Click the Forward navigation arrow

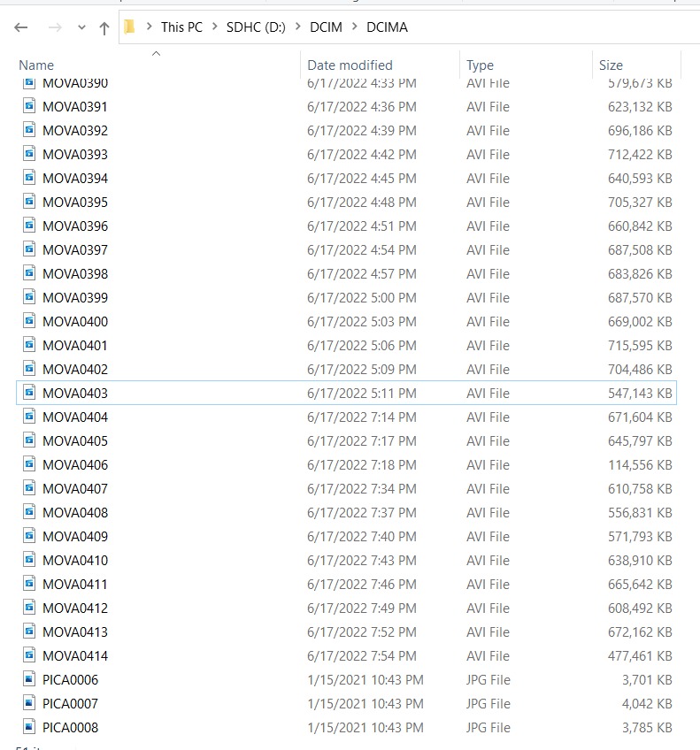point(55,27)
